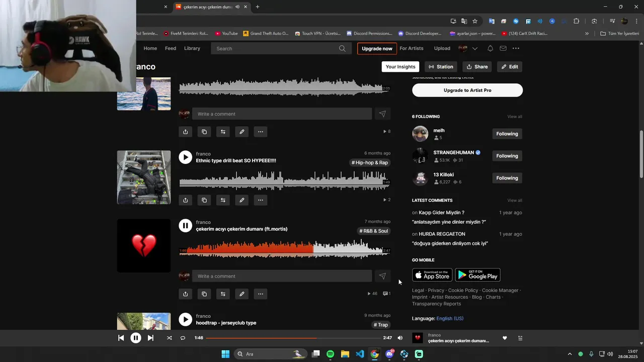
Task: Open more options for Ethnic drill beat
Action: (261, 200)
